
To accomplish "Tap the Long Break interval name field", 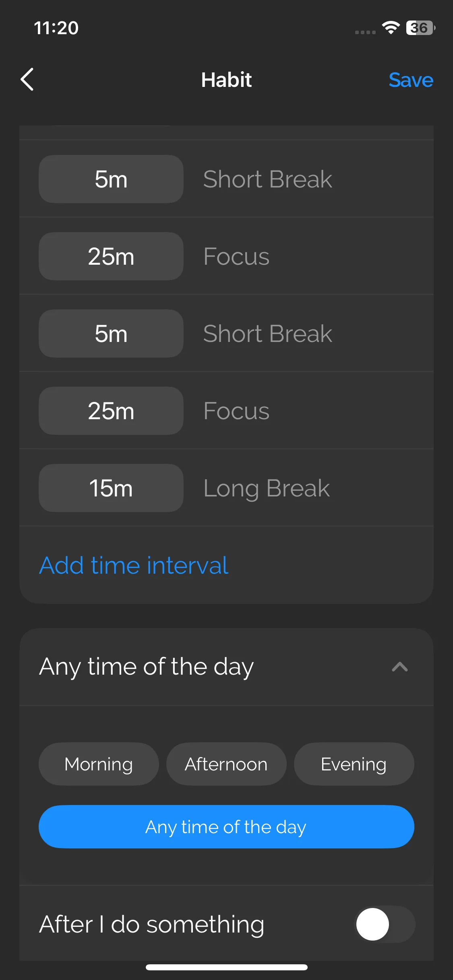I will tap(267, 488).
